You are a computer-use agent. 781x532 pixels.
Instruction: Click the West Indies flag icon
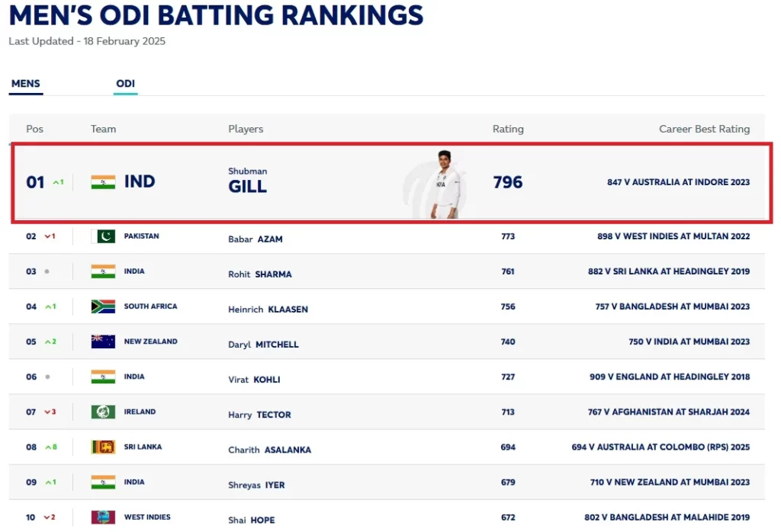tap(103, 517)
